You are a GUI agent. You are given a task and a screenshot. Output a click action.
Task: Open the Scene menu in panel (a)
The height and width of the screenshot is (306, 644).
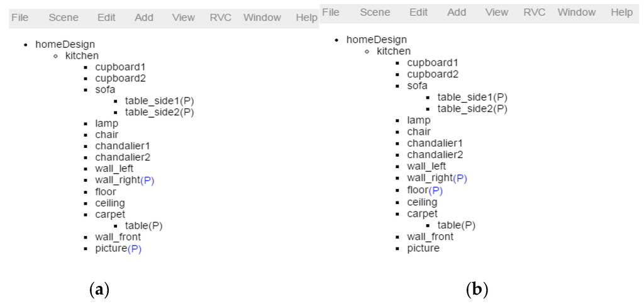pyautogui.click(x=64, y=18)
